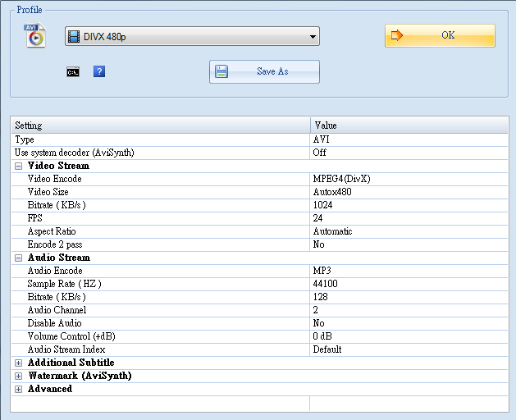This screenshot has height=420, width=516.
Task: Click the Setting column header
Action: pyautogui.click(x=161, y=126)
